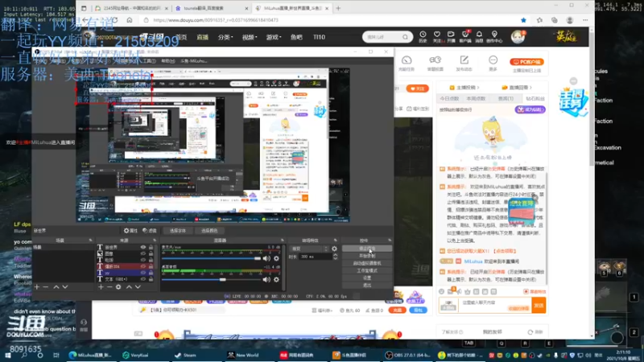Image resolution: width=644 pixels, height=362 pixels.
Task: Remove the selected source with the minus icon
Action: pyautogui.click(x=109, y=287)
